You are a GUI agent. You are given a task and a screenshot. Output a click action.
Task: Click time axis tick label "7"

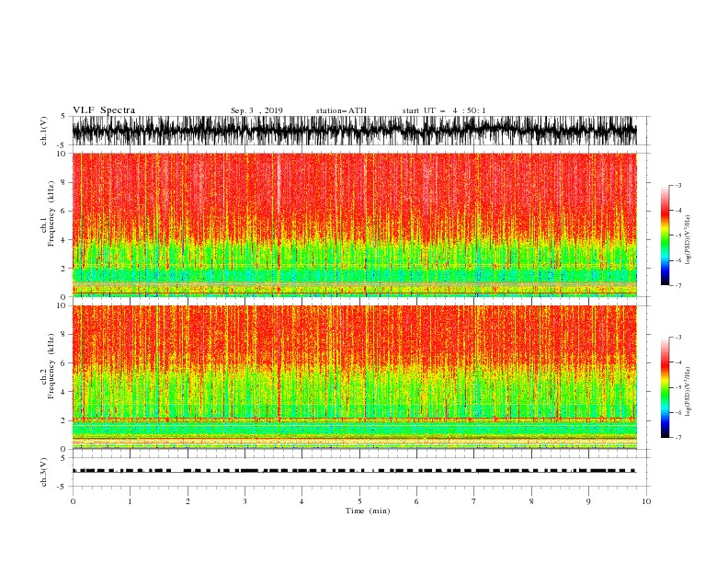pos(474,501)
